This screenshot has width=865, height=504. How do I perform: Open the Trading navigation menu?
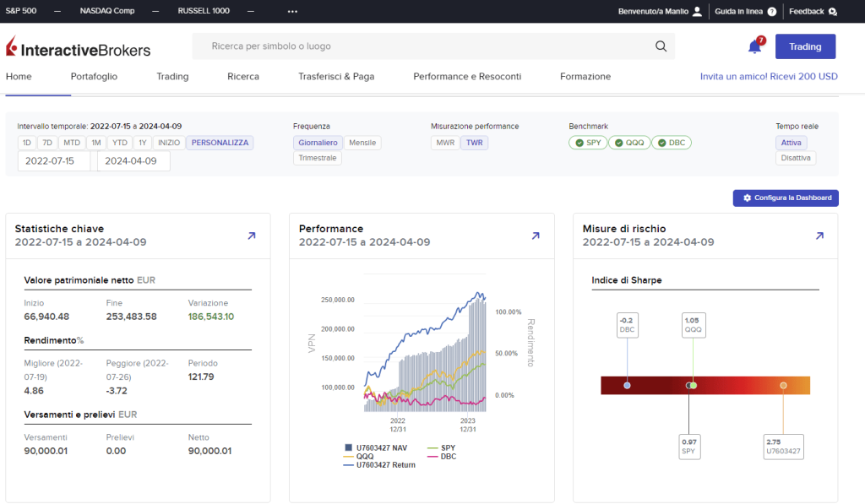click(x=172, y=77)
